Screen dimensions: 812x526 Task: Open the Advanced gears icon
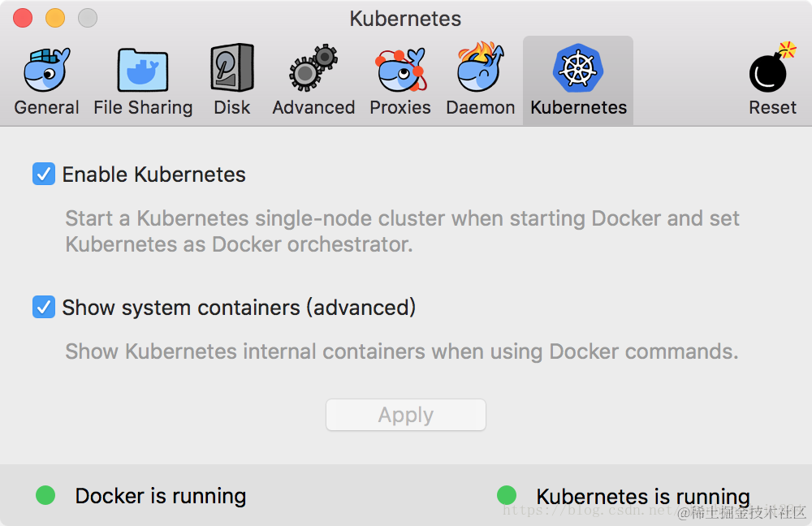click(x=313, y=69)
